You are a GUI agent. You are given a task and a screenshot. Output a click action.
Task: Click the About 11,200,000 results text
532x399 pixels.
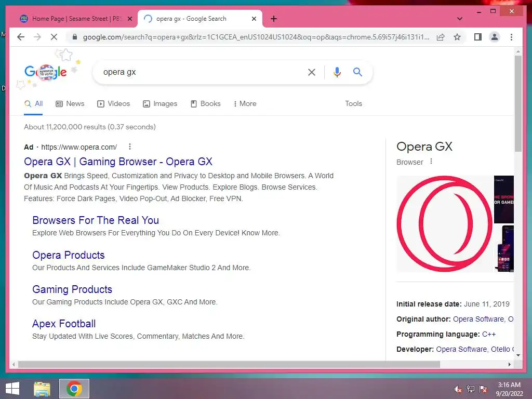coord(89,127)
